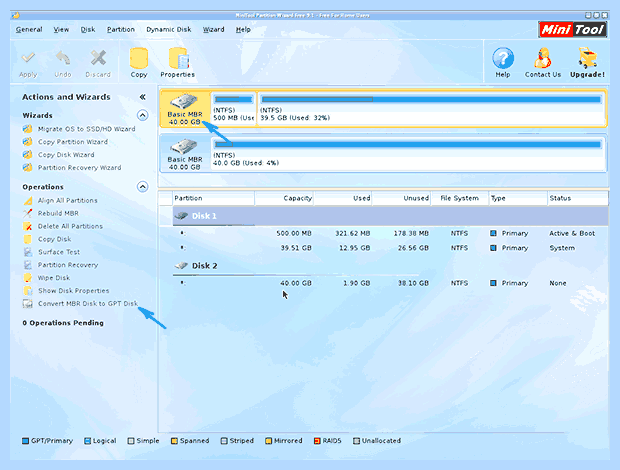Sort by Partition column header
The image size is (620, 470).
pyautogui.click(x=214, y=198)
